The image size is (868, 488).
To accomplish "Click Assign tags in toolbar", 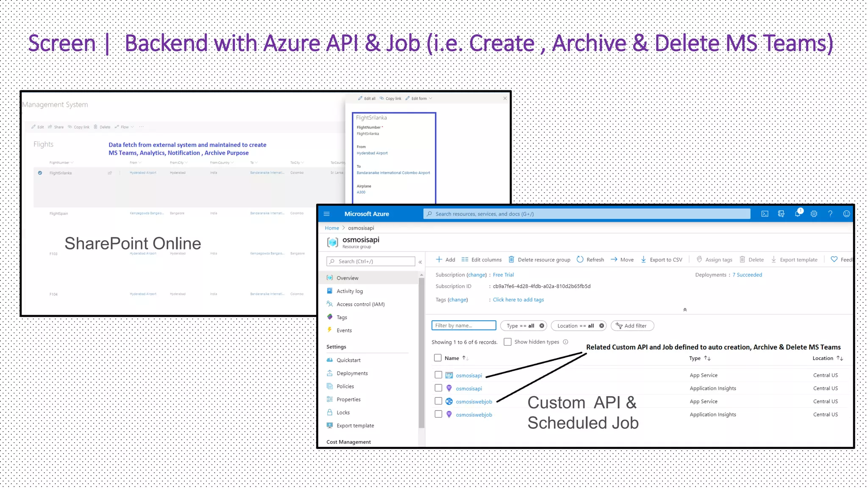I will pyautogui.click(x=714, y=260).
